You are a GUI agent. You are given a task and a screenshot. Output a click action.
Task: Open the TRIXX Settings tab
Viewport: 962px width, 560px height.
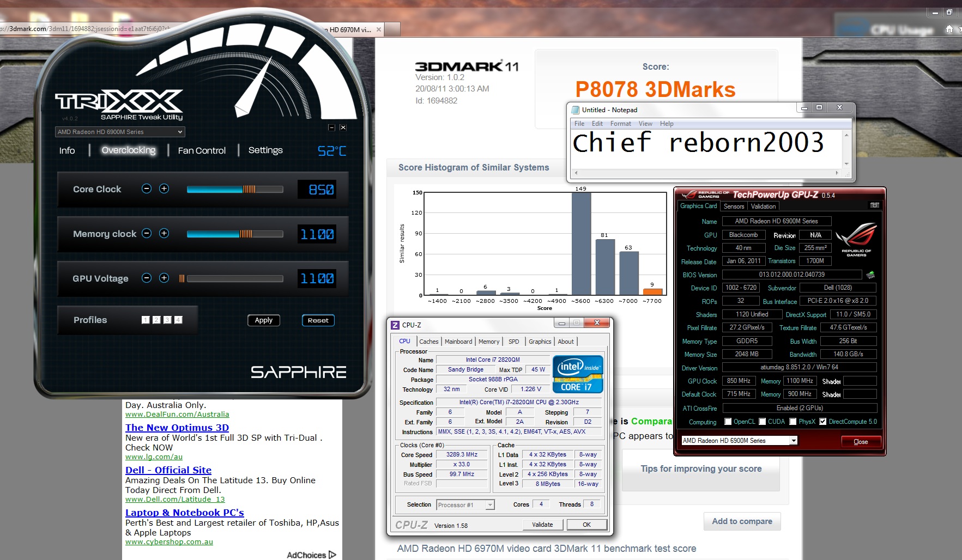click(x=265, y=150)
